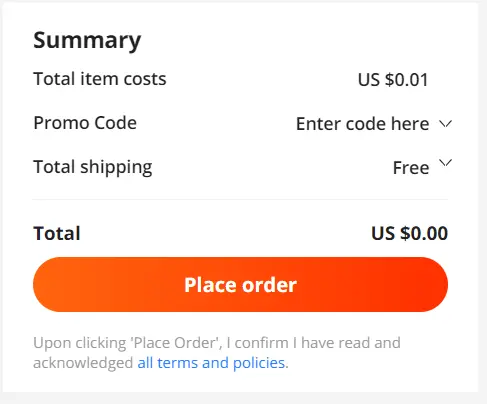
Task: Click the Enter code here field
Action: click(362, 124)
